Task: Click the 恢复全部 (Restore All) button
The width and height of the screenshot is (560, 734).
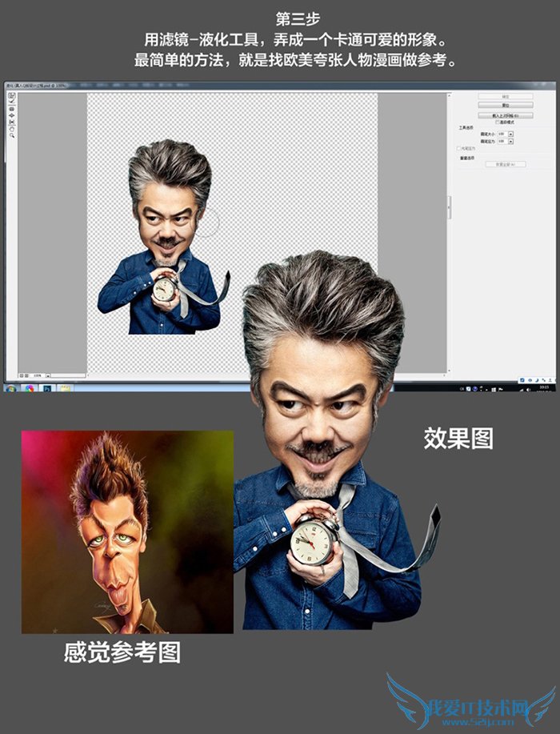Action: (x=506, y=164)
